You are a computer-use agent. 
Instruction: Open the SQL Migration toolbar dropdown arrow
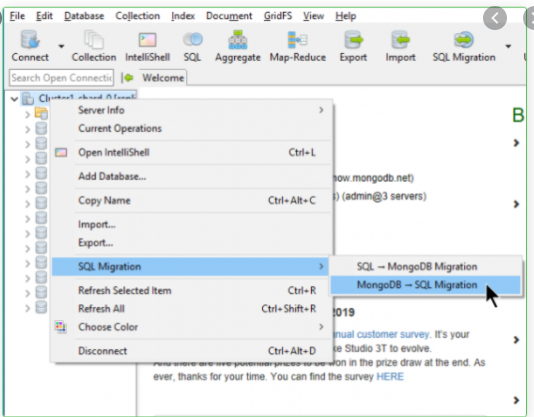point(508,46)
